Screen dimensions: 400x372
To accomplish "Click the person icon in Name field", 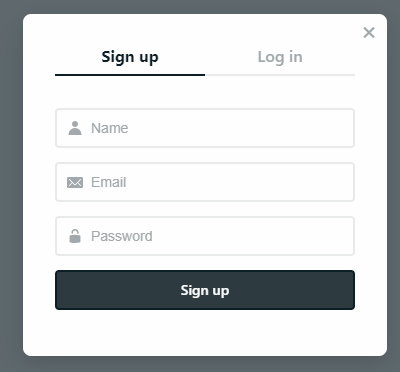I will [x=75, y=128].
